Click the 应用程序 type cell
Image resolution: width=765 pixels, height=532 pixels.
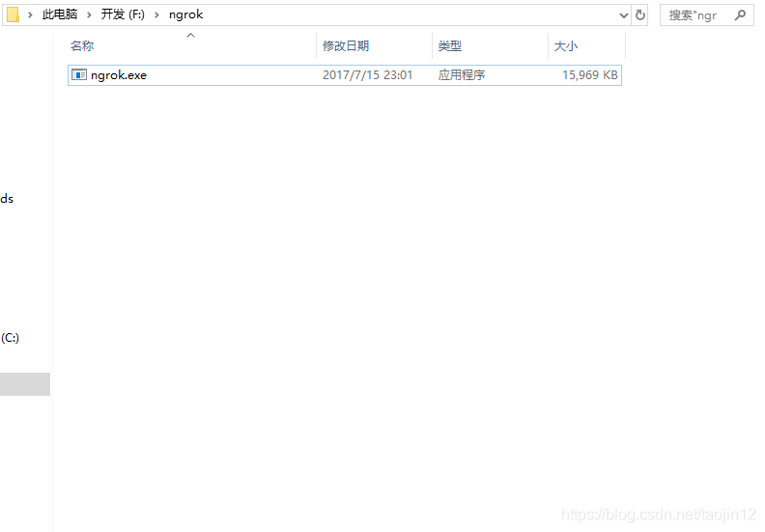pyautogui.click(x=462, y=75)
